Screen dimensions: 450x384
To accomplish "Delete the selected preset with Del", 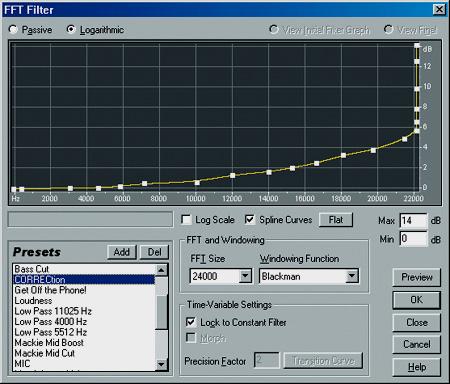I will [154, 252].
